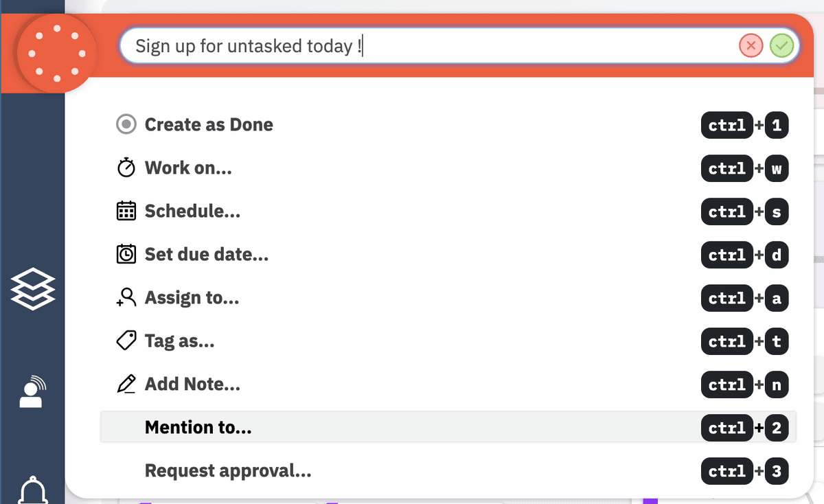824x504 pixels.
Task: Click the calendar Schedule icon
Action: [x=126, y=211]
